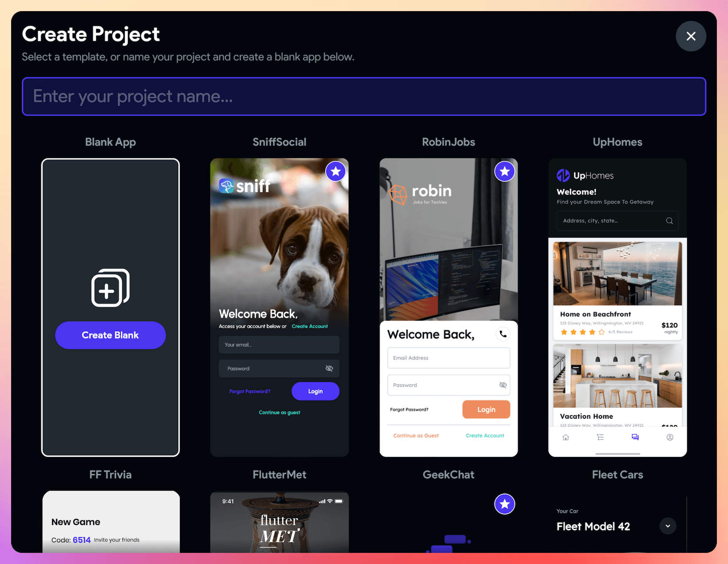
Task: Close the Create Project dialog
Action: click(x=691, y=36)
